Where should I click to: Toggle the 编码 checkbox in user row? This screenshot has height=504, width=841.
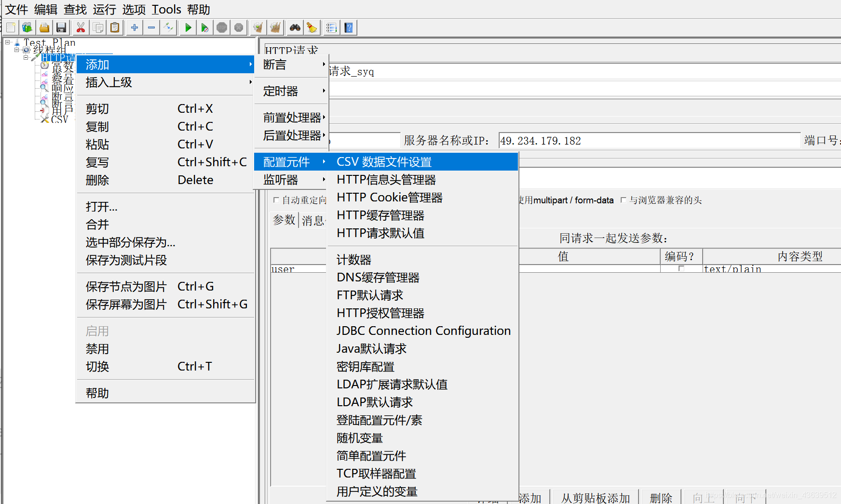coord(681,269)
